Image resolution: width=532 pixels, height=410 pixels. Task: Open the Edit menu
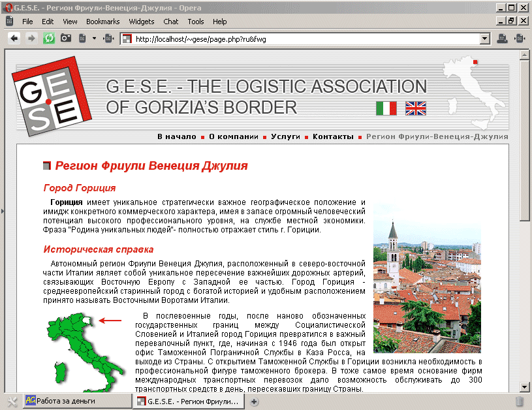(48, 22)
